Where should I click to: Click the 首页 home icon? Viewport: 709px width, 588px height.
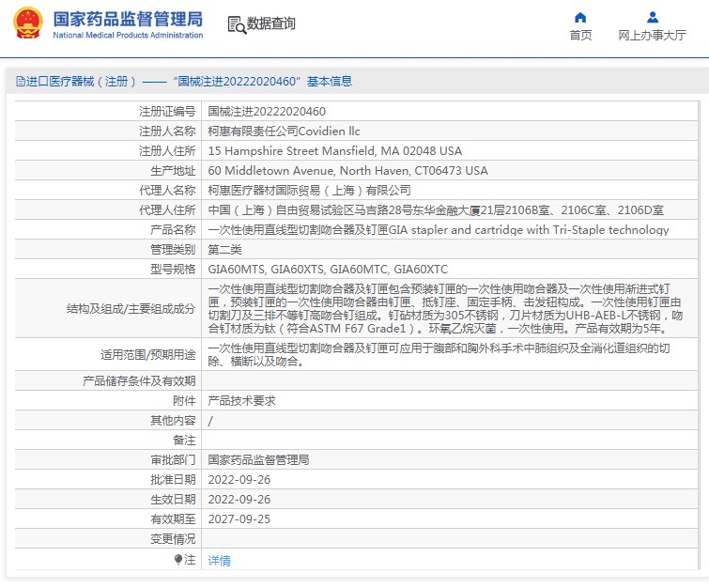coord(580,18)
